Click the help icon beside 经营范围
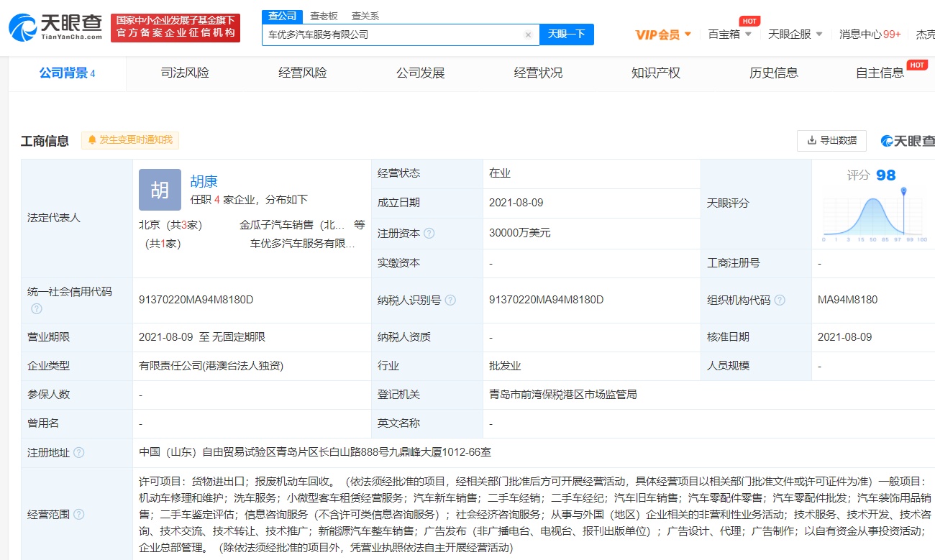The image size is (935, 560). 79,515
